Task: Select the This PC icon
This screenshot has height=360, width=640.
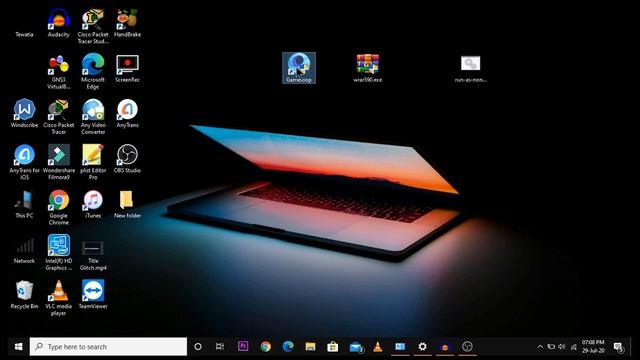Action: [x=24, y=204]
